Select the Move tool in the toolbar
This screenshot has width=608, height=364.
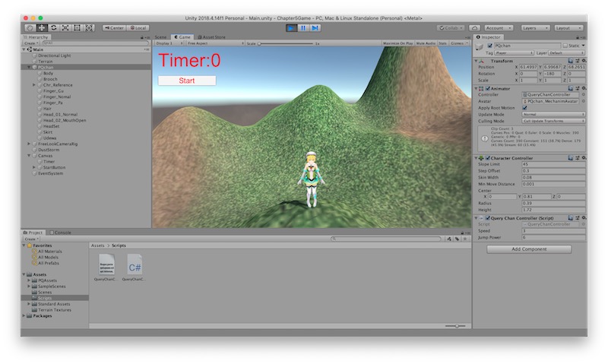point(42,28)
